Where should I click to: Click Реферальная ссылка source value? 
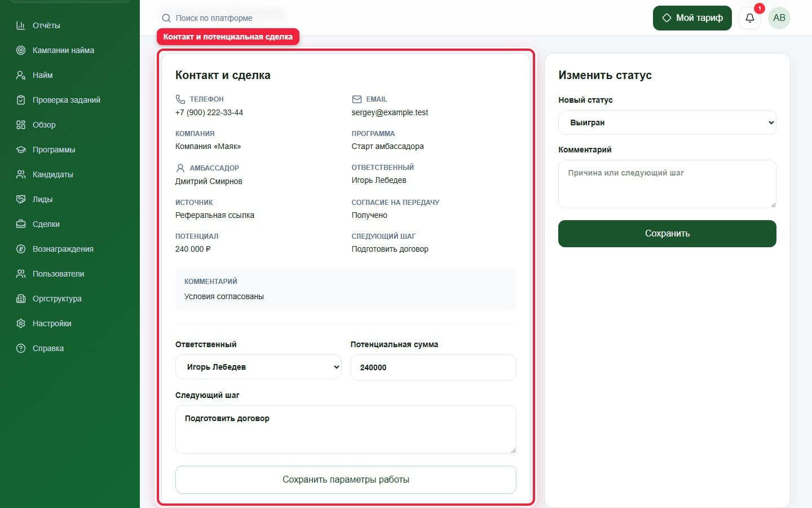[215, 215]
